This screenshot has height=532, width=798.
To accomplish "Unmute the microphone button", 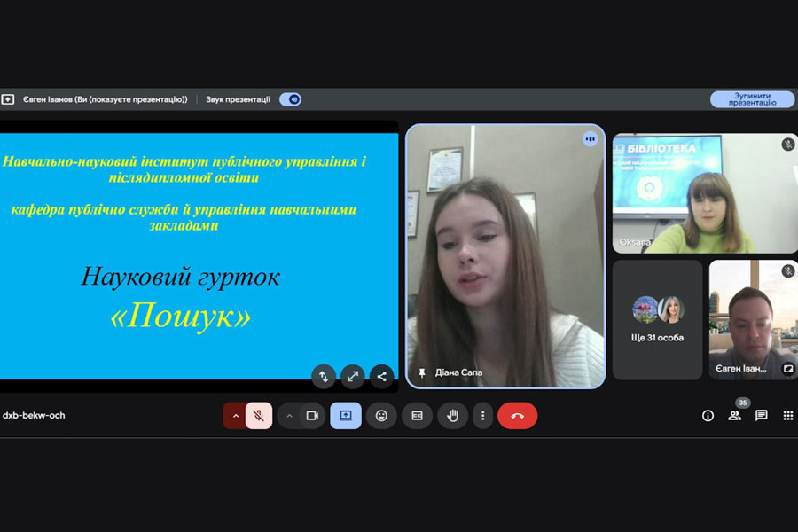I will click(259, 416).
